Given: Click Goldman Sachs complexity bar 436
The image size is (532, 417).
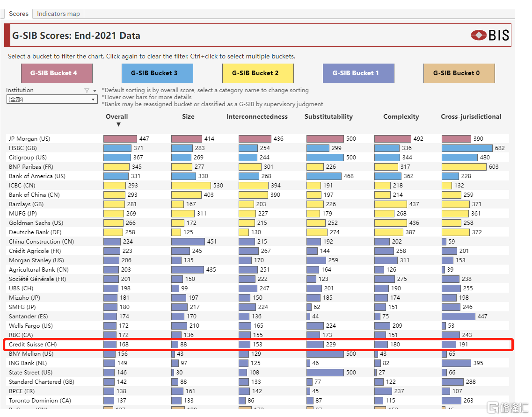Looking at the screenshot, I should click(391, 223).
